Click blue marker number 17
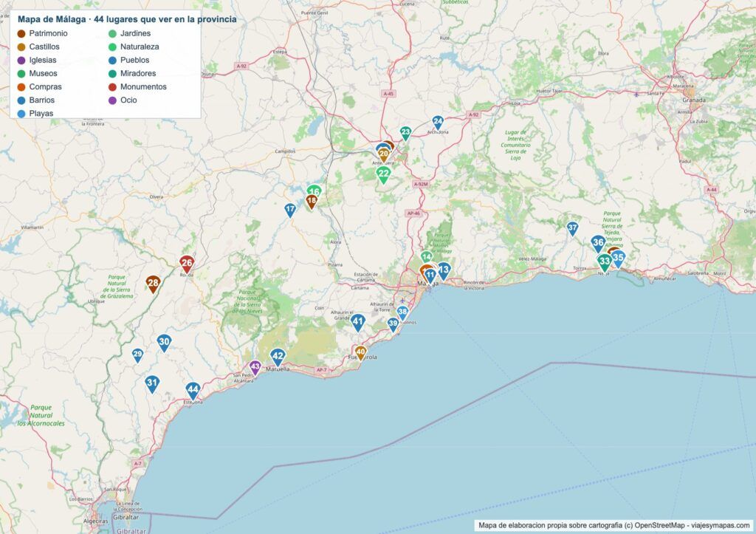756x534 pixels. point(289,210)
